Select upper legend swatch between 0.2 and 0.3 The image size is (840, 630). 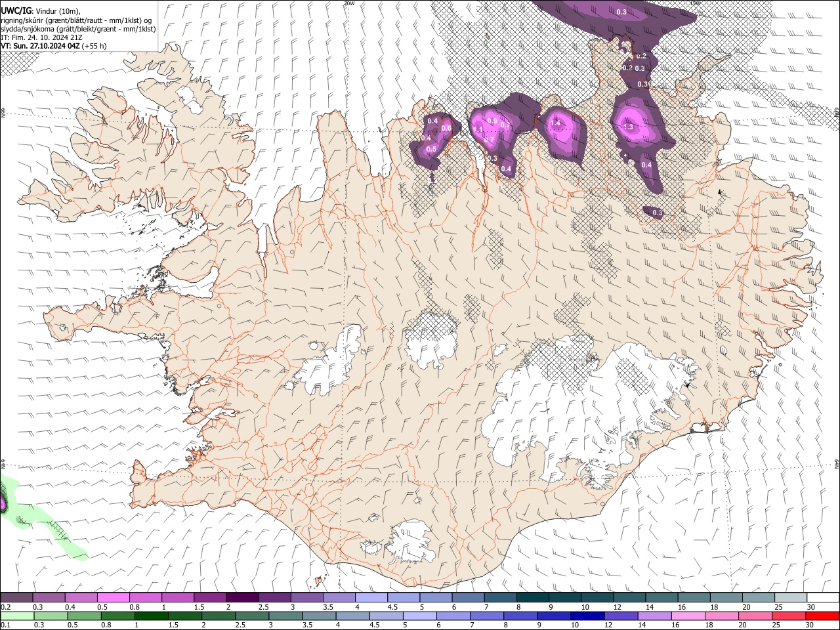pos(17,598)
